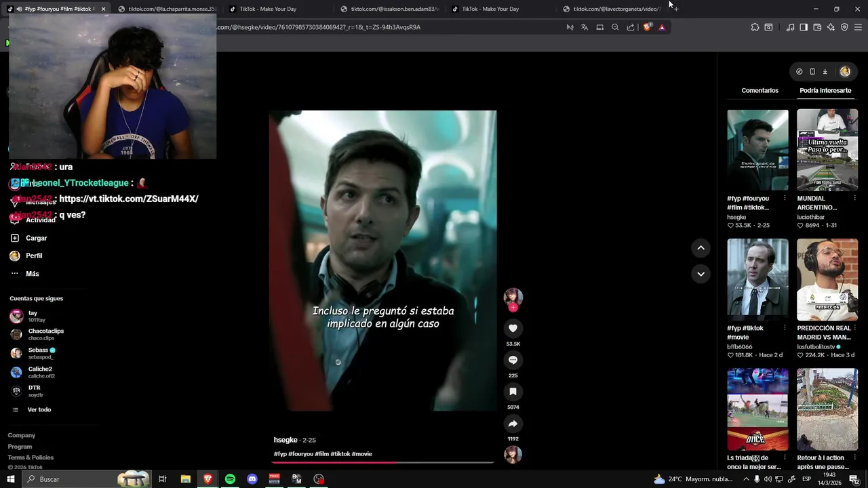Switch to the Comentarios tab
The height and width of the screenshot is (488, 868).
click(x=759, y=90)
